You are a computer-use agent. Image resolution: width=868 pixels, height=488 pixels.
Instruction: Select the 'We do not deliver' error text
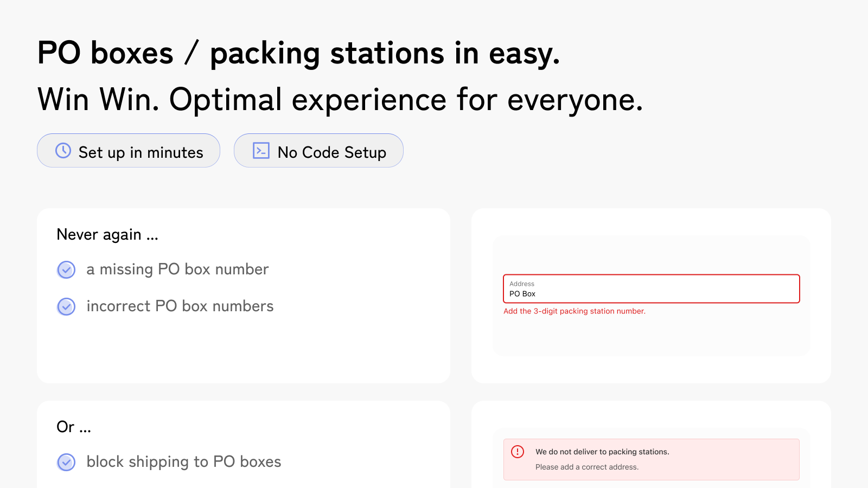point(602,452)
